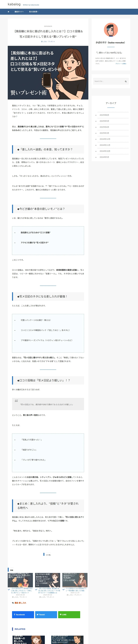
Task: Open the 見た目改革 dropdown menu
Action: coord(34,12)
